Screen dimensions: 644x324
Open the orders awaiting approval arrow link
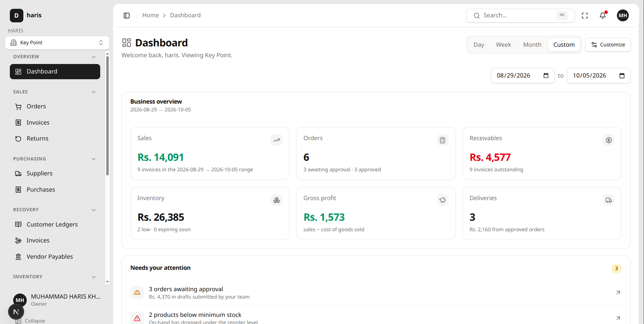pyautogui.click(x=618, y=293)
